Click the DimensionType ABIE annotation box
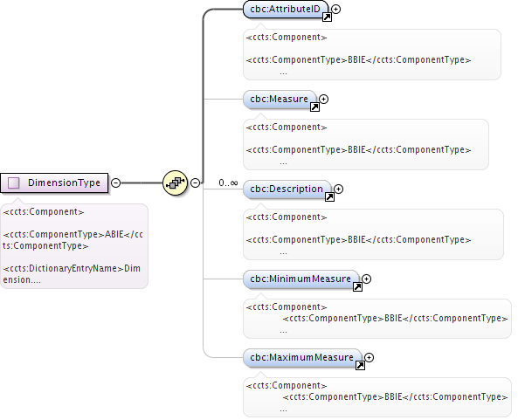Screen dimensions: 518x420 pos(74,246)
